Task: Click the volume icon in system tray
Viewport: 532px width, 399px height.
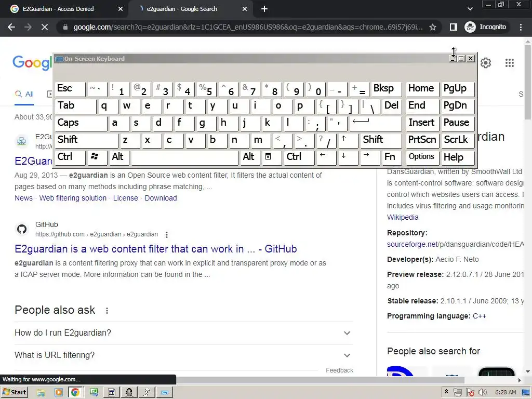Action: coord(483,393)
